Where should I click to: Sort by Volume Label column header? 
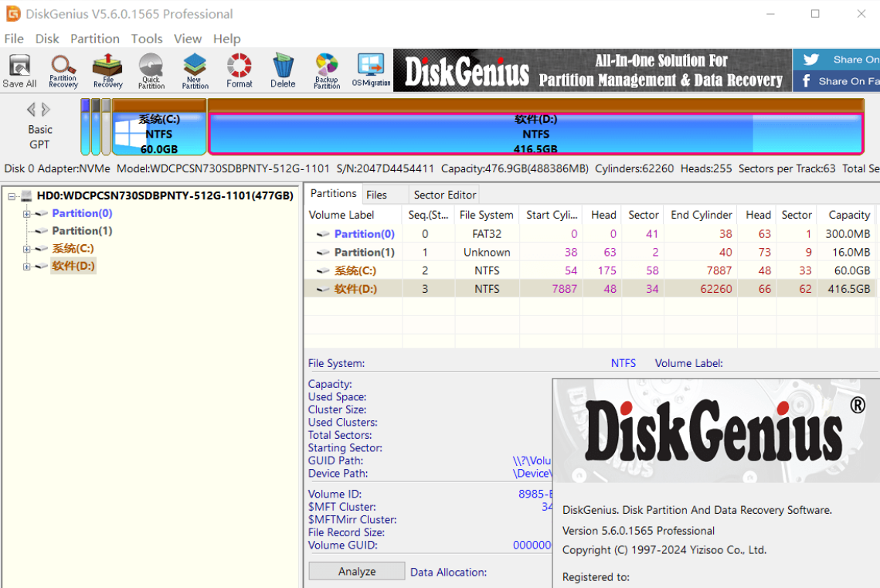[352, 215]
